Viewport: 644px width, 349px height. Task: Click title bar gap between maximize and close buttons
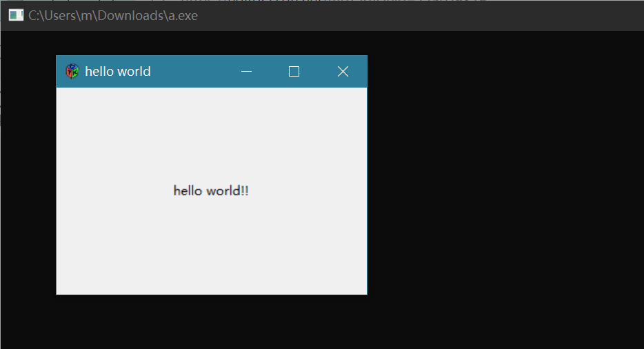pos(319,72)
